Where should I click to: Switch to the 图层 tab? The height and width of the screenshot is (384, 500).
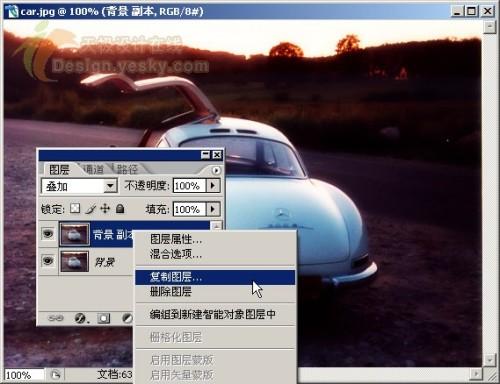(59, 170)
